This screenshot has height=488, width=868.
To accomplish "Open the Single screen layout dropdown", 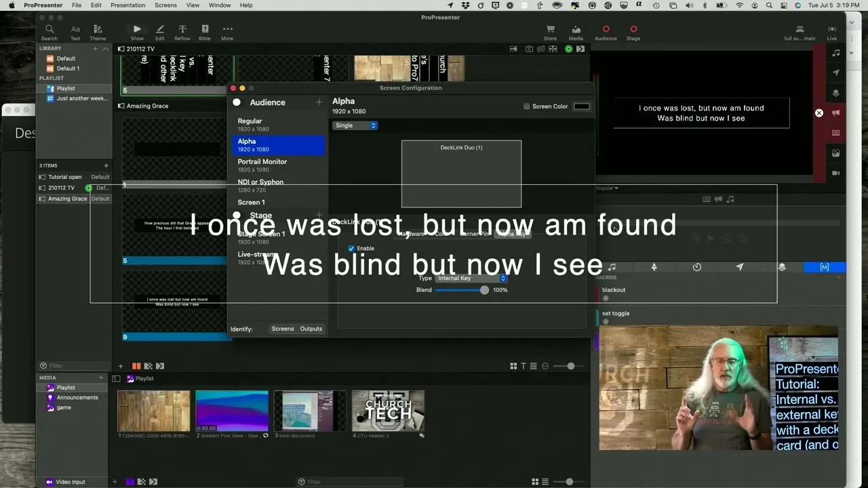I will pyautogui.click(x=355, y=125).
